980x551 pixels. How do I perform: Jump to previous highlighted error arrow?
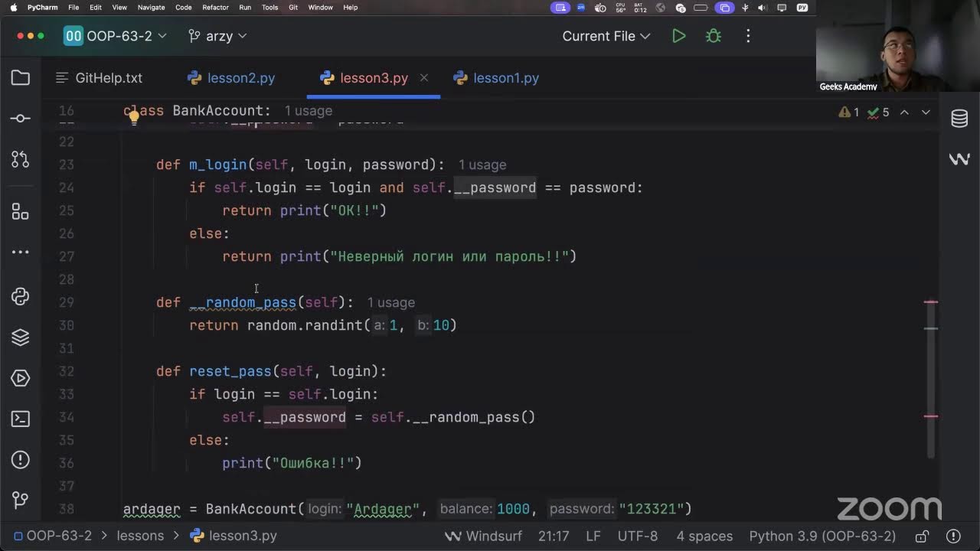[904, 112]
